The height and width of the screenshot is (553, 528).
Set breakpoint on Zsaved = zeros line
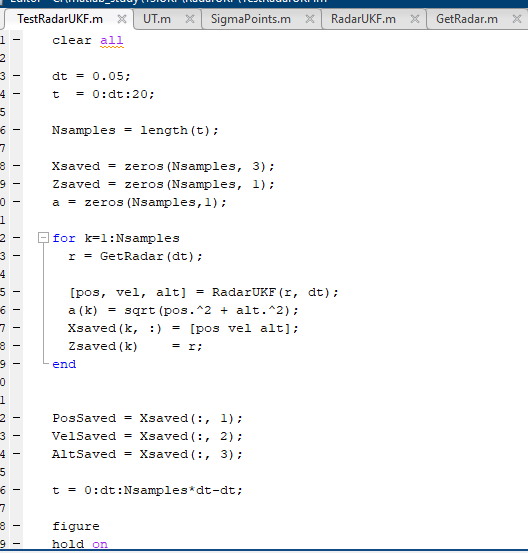[17, 184]
